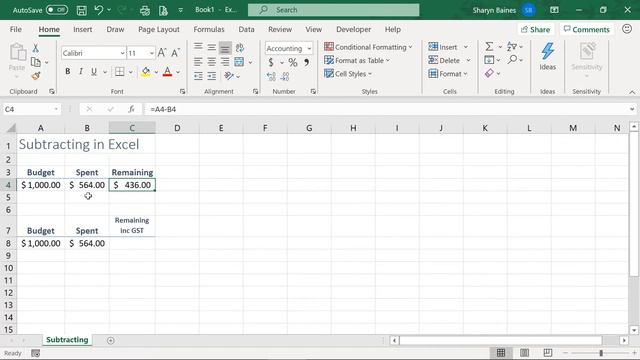640x360 pixels.
Task: Click the Fill Color bucket swatch
Action: [145, 72]
